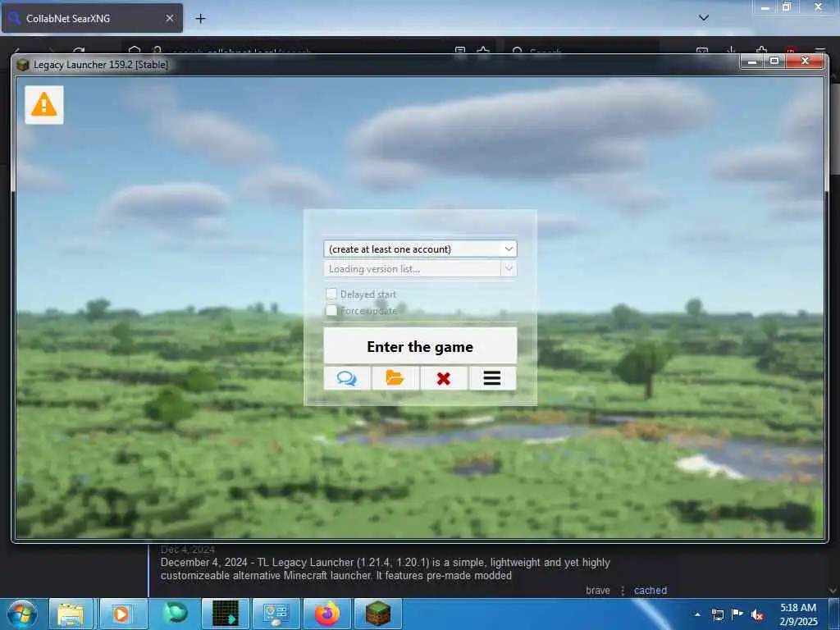The width and height of the screenshot is (840, 630).
Task: Open the hamburger settings menu button
Action: (492, 378)
